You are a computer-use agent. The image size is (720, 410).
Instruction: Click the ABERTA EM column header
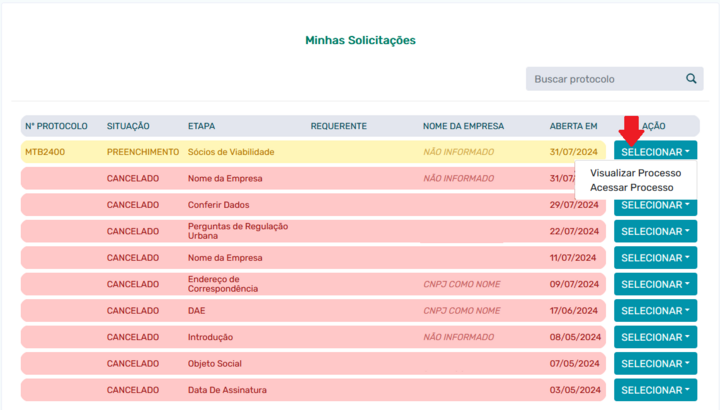coord(574,126)
